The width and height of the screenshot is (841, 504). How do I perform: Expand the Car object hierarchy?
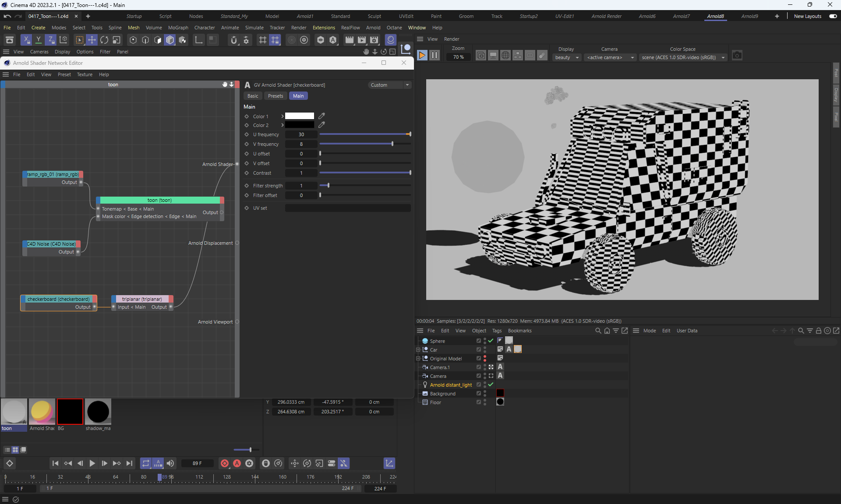418,349
